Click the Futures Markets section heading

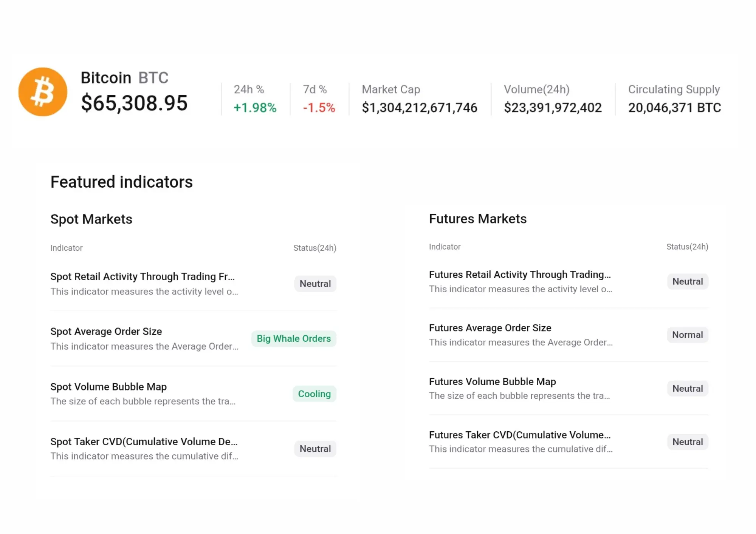point(478,219)
